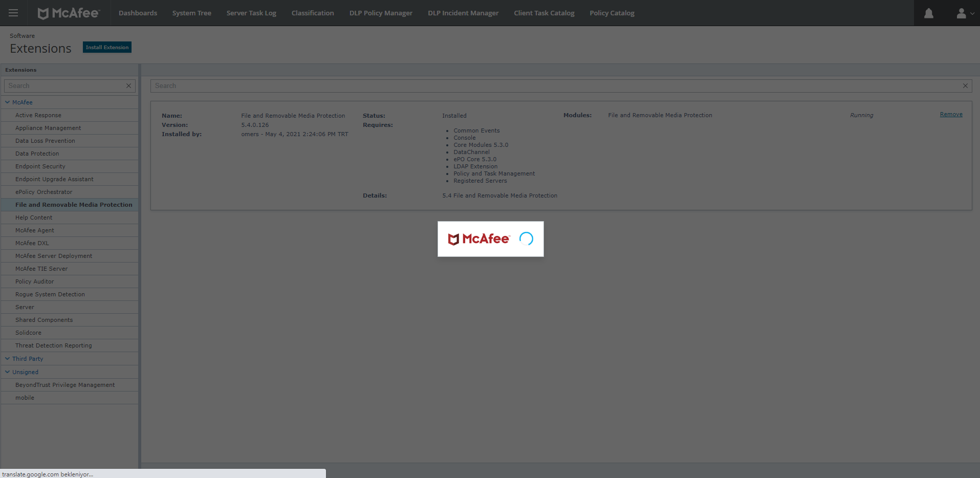Select Help Content extension
The height and width of the screenshot is (478, 980).
point(70,218)
